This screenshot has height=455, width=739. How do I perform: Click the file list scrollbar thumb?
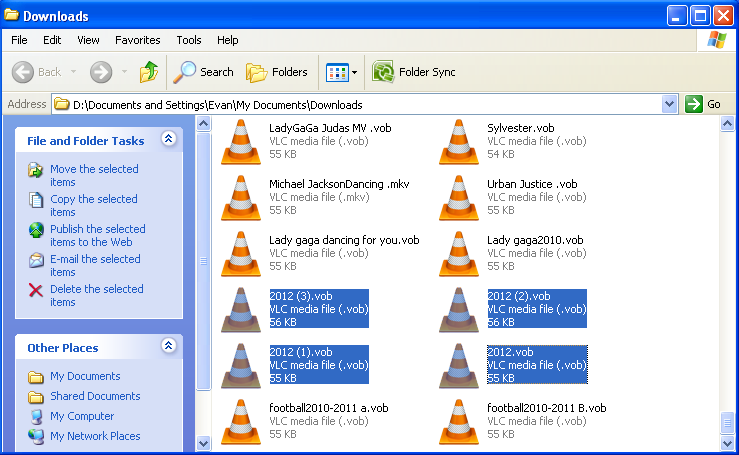tap(727, 422)
